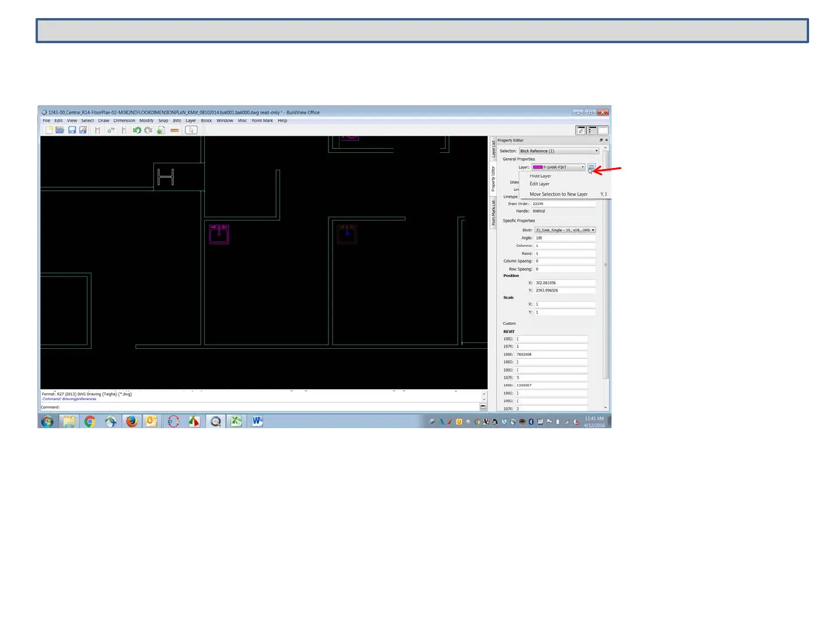This screenshot has height=630, width=840.
Task: Open the Edit menu
Action: (x=59, y=121)
